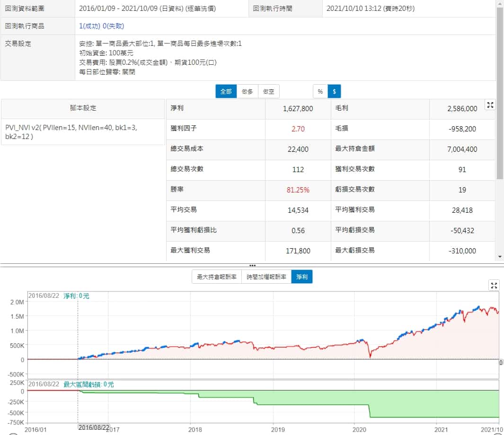Click scrollbar up arrow in report panel
Image resolution: width=504 pixels, height=435 pixels.
(x=500, y=4)
